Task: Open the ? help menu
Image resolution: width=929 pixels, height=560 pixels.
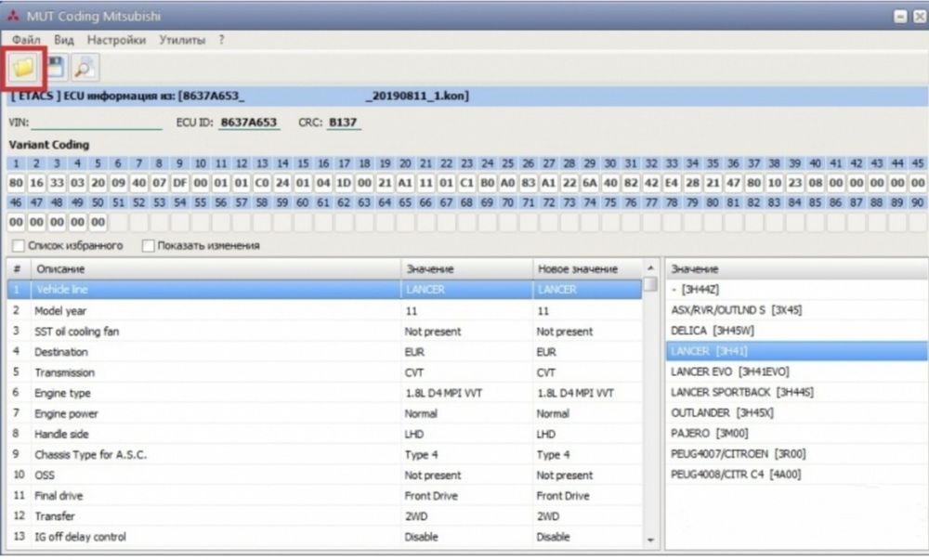Action: (222, 40)
